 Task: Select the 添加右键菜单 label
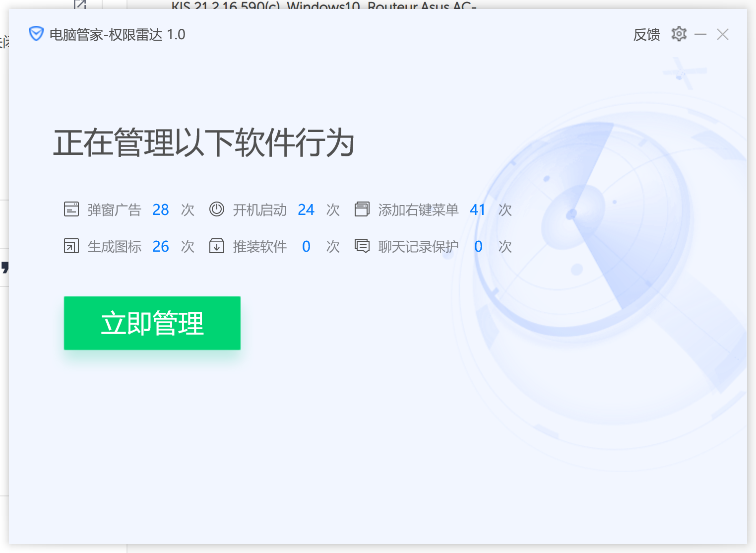(x=419, y=210)
